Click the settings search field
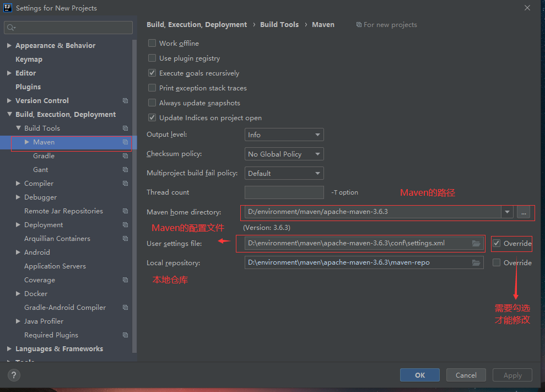 68,28
